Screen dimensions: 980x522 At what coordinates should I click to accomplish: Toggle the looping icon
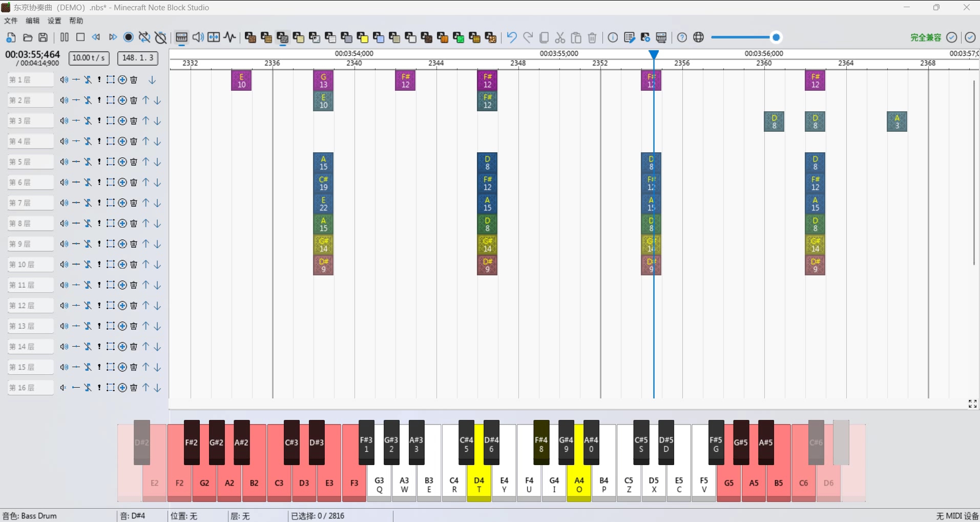tap(144, 37)
